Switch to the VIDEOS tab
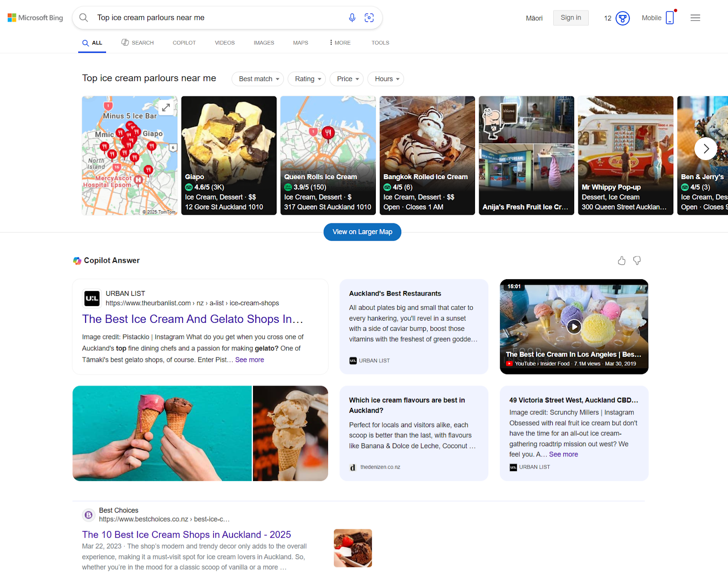Screen dimensions: 728x578 (x=225, y=43)
